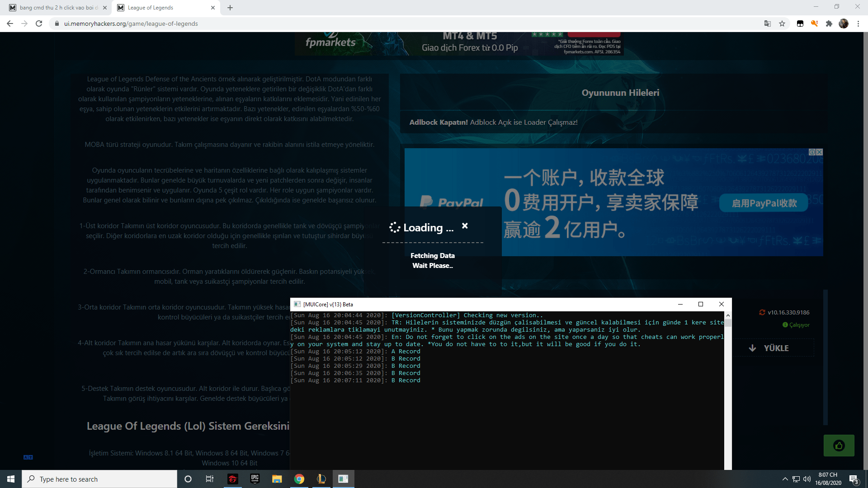This screenshot has width=868, height=488.
Task: Open a new browser tab
Action: pyautogui.click(x=230, y=8)
